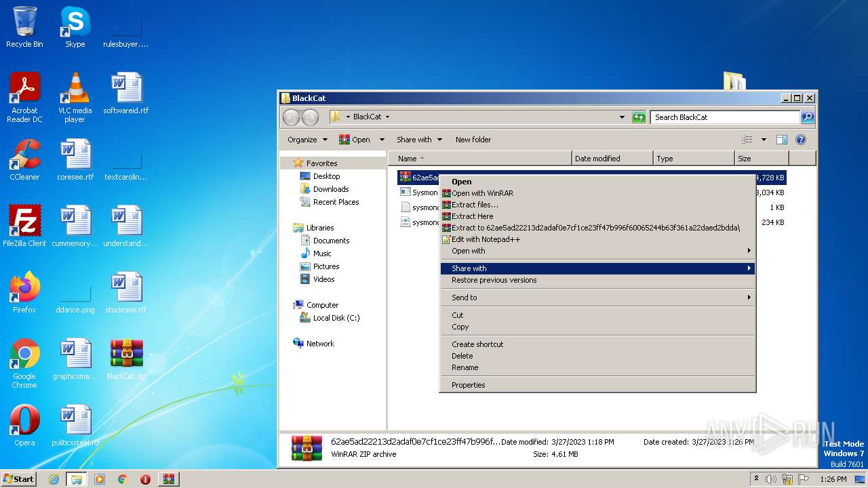Screen dimensions: 868x488
Task: Open politicssteel.rtf desktop file
Action: 75,426
